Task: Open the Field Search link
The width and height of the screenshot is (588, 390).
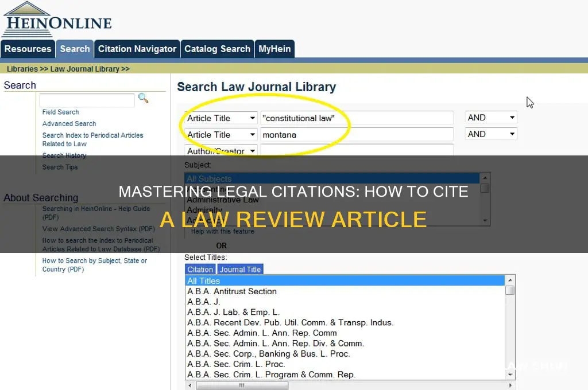Action: (60, 112)
